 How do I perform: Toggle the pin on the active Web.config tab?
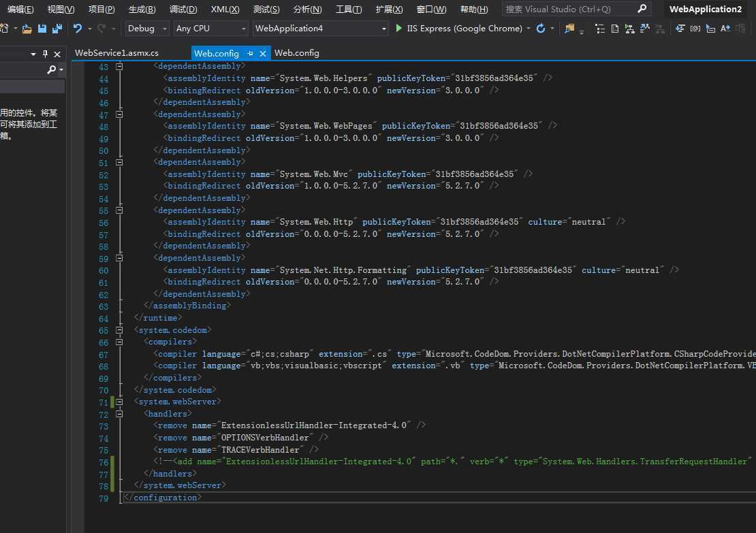tap(250, 54)
